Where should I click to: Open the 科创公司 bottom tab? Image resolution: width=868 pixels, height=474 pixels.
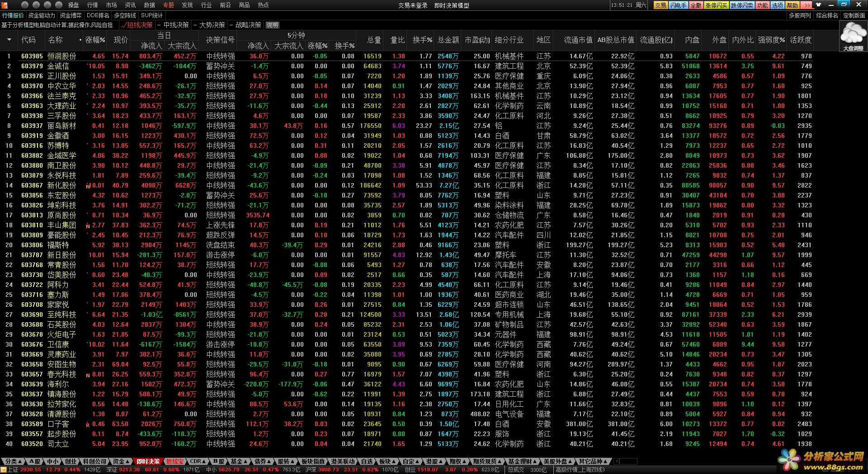coord(94,461)
